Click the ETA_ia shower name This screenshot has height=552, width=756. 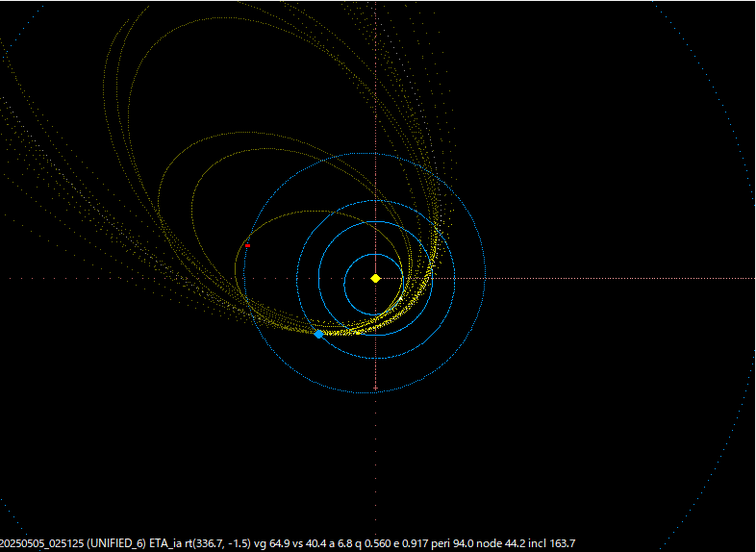click(x=165, y=543)
